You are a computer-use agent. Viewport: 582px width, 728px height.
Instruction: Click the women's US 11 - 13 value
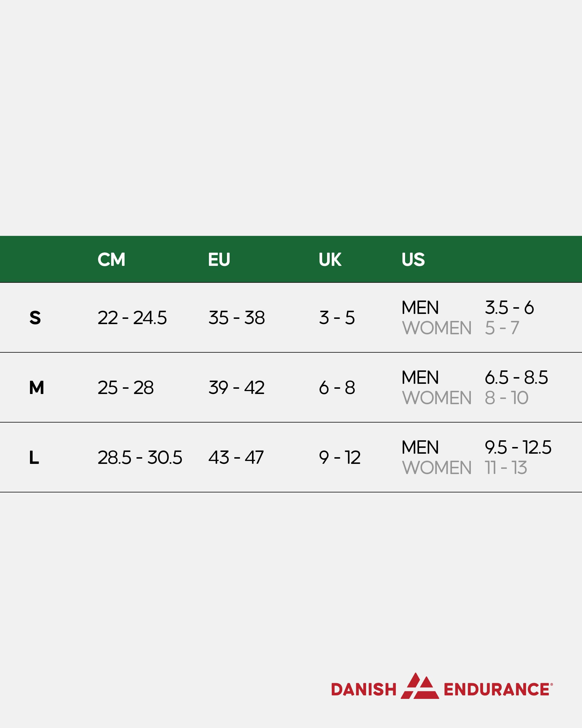(x=506, y=468)
